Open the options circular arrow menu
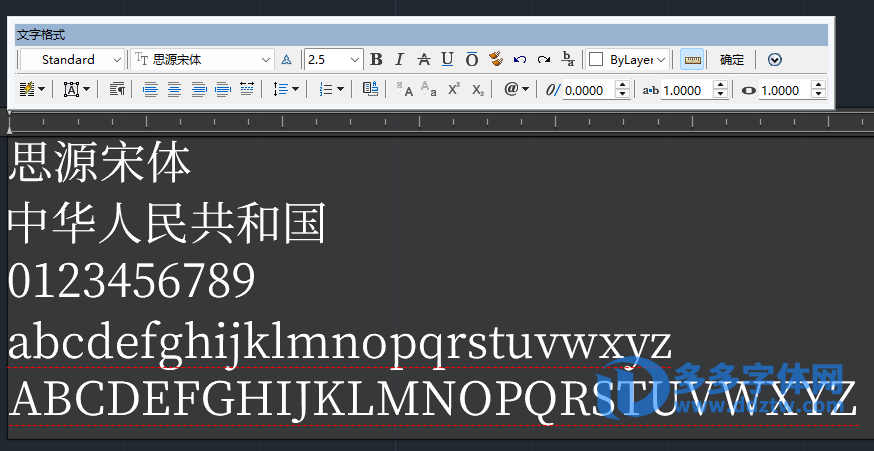This screenshot has width=874, height=451. [x=775, y=60]
